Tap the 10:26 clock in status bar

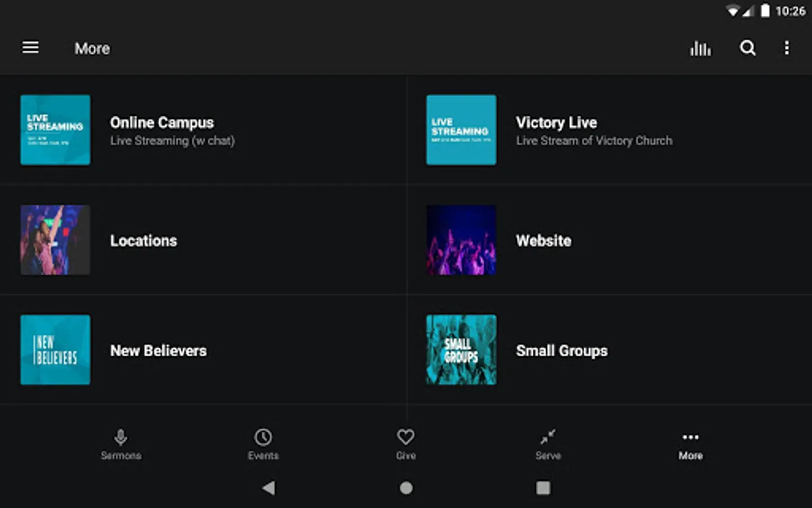(x=790, y=11)
